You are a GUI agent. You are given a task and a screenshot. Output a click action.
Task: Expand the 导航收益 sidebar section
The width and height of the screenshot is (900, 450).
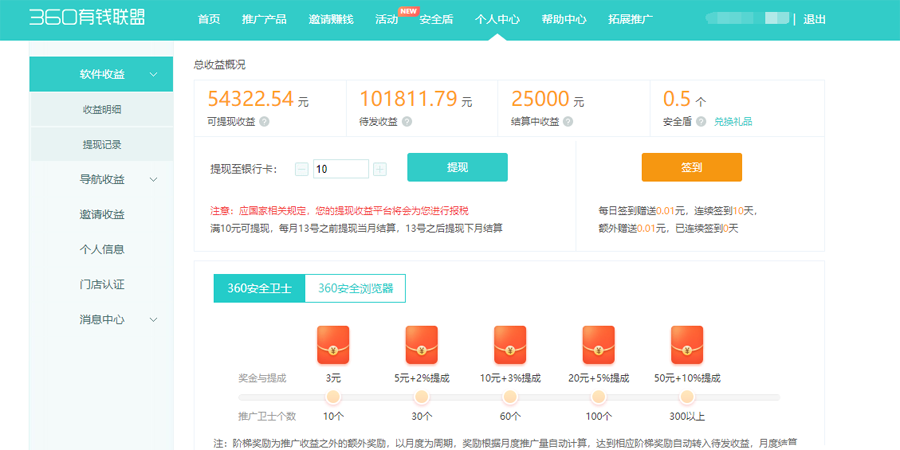point(153,179)
